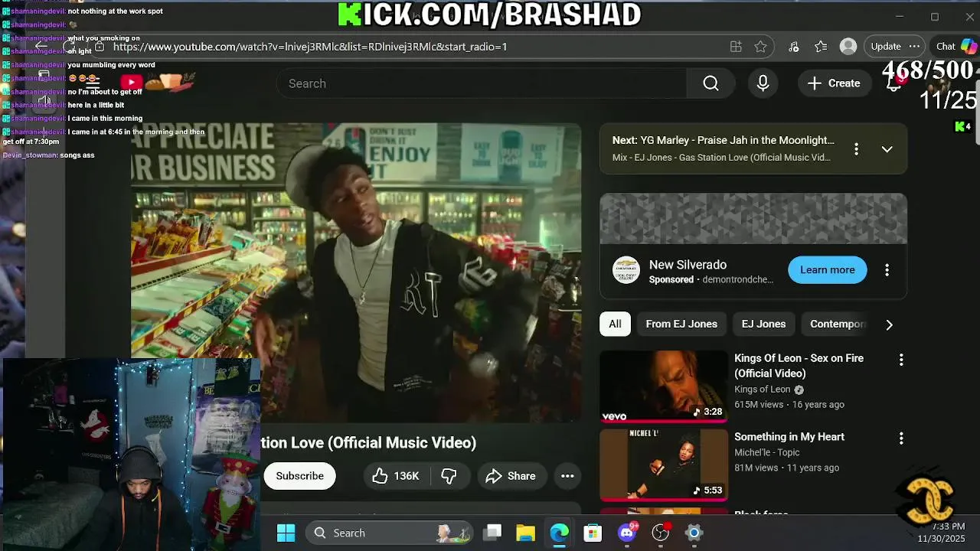This screenshot has width=980, height=551.
Task: Click the Something in My Heart title
Action: coord(789,437)
